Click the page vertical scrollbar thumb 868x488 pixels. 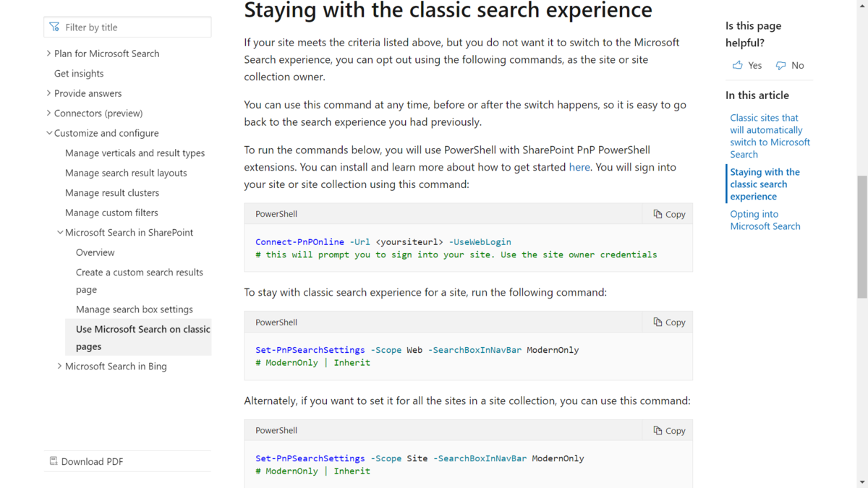(861, 236)
